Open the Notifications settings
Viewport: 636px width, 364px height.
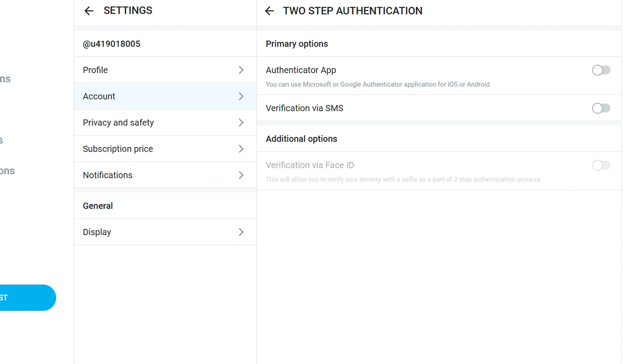165,175
